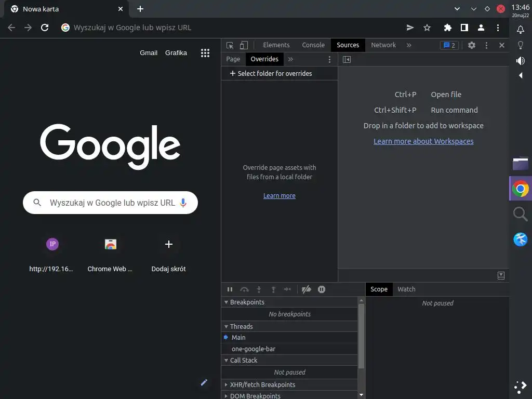Image resolution: width=532 pixels, height=399 pixels.
Task: Toggle Pause on exceptions icon
Action: (x=321, y=289)
